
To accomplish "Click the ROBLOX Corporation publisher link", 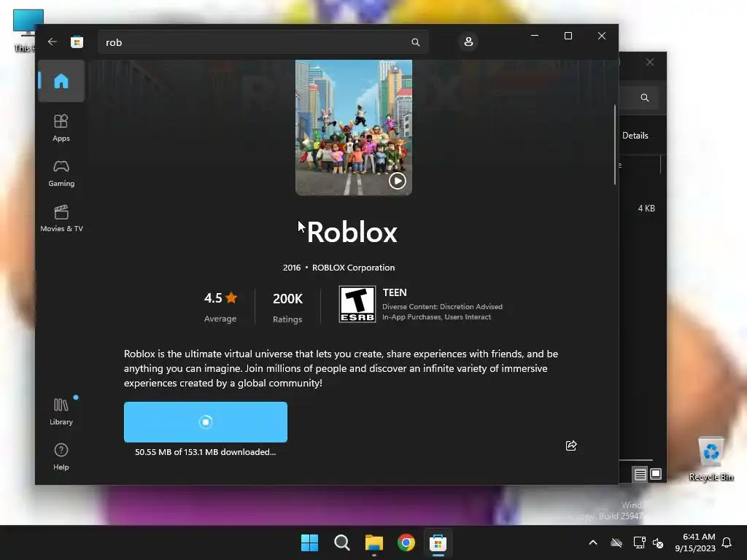I will tap(353, 268).
